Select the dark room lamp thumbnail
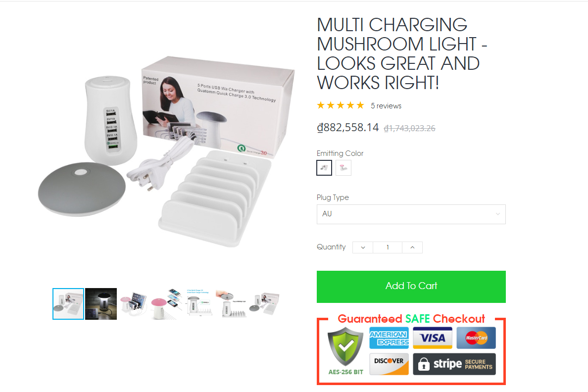 [x=101, y=304]
